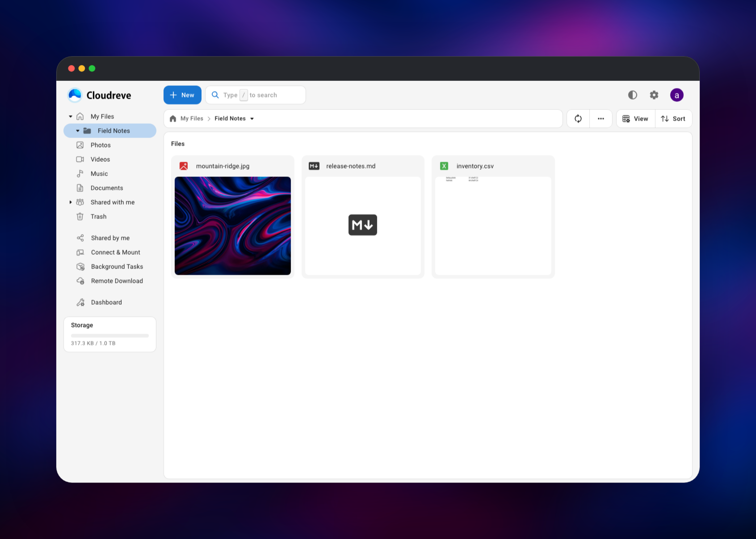This screenshot has height=539, width=756.
Task: Collapse the Field Notes tree arrow
Action: [78, 131]
